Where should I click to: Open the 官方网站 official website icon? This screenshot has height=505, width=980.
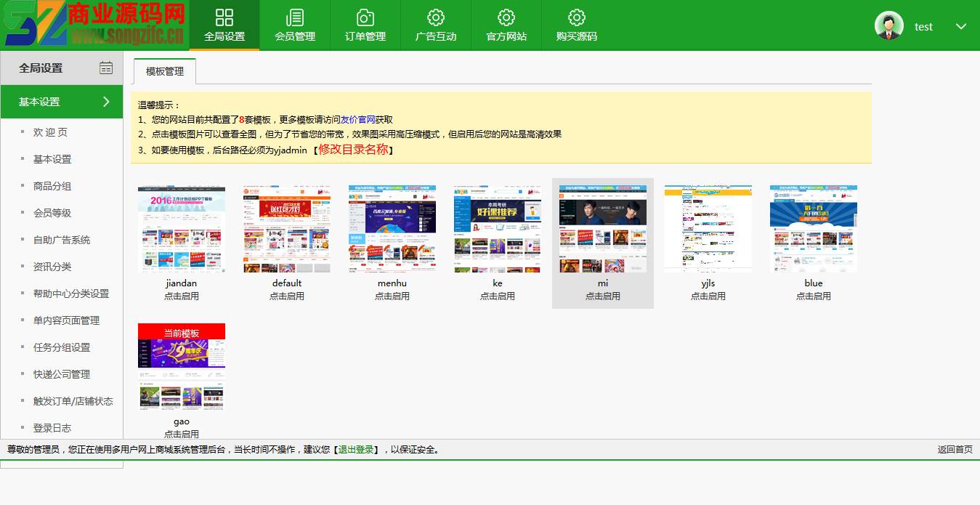click(x=506, y=24)
